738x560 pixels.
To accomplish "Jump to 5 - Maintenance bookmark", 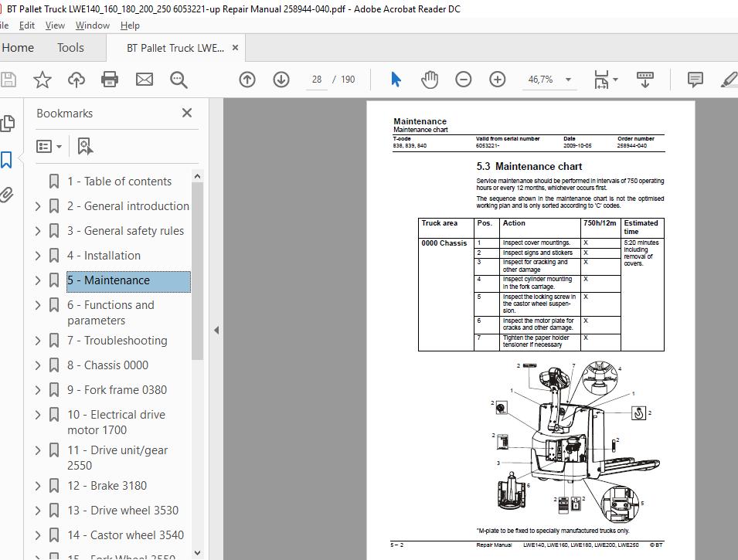I will [x=128, y=281].
